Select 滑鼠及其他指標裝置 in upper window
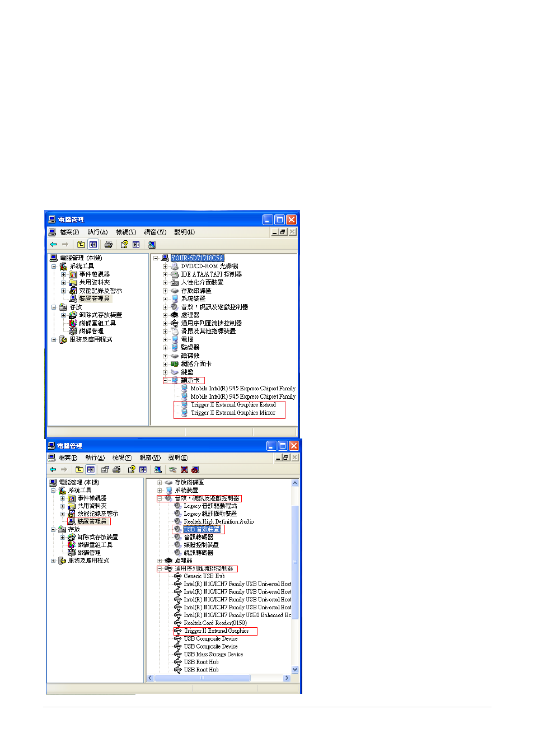 click(208, 331)
